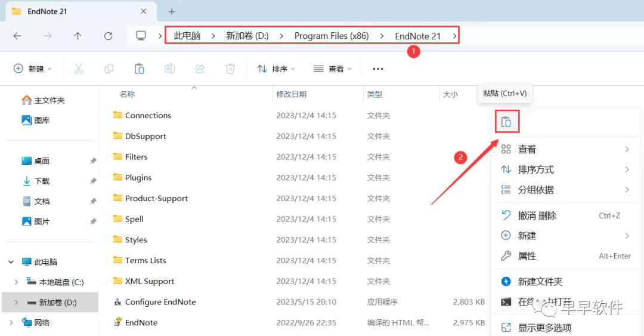Select the XML Support folder
The height and width of the screenshot is (336, 644).
(144, 281)
